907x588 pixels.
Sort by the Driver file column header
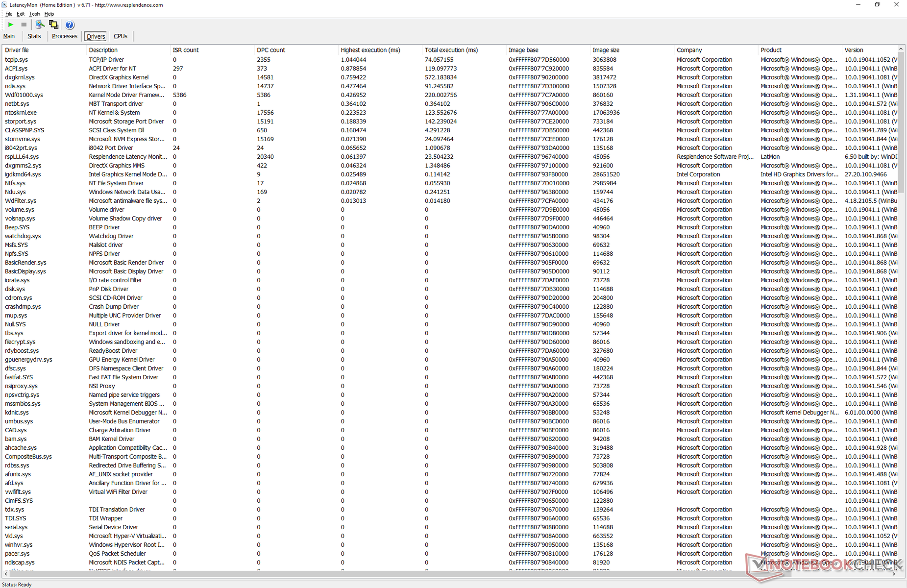[x=44, y=50]
